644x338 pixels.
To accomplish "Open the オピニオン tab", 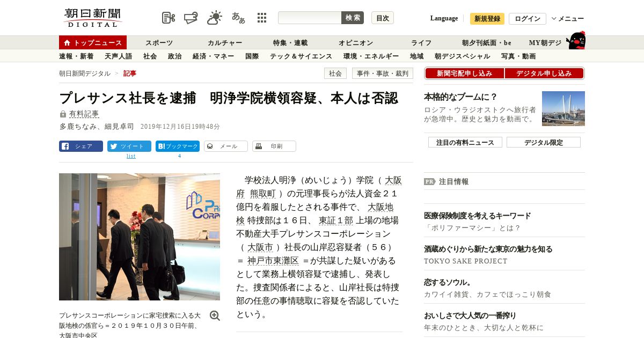I will (356, 42).
